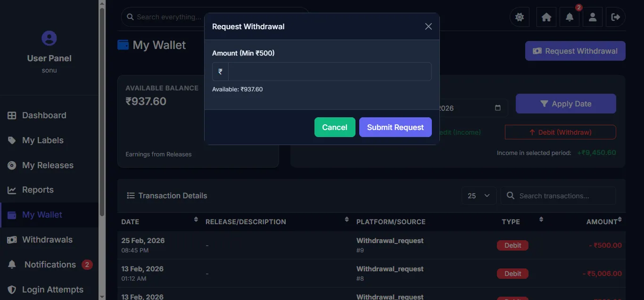Click the sidebar scrollbar down arrow

102,297
